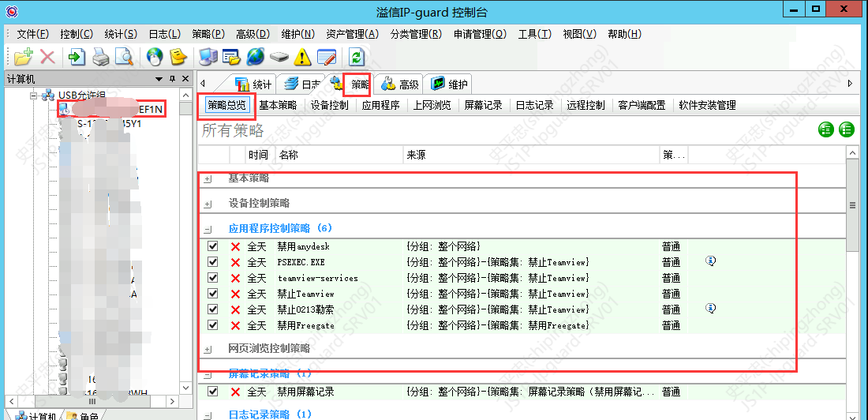Click the 名称 column header
The image size is (868, 420).
339,156
